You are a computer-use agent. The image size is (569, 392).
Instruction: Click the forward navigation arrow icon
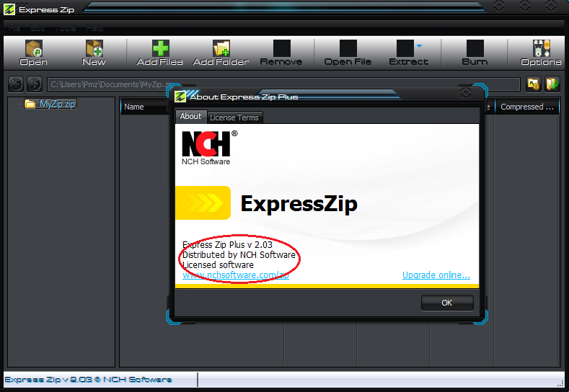click(35, 84)
